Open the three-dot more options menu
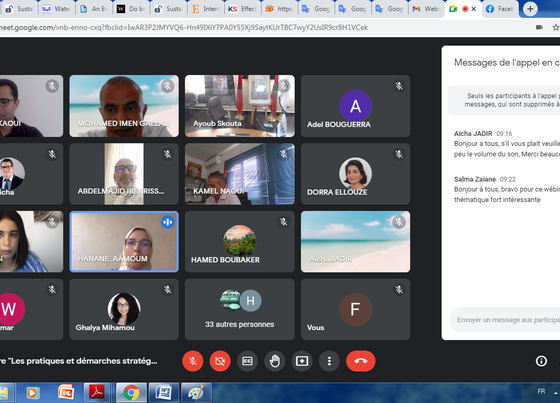The width and height of the screenshot is (560, 403). [329, 361]
